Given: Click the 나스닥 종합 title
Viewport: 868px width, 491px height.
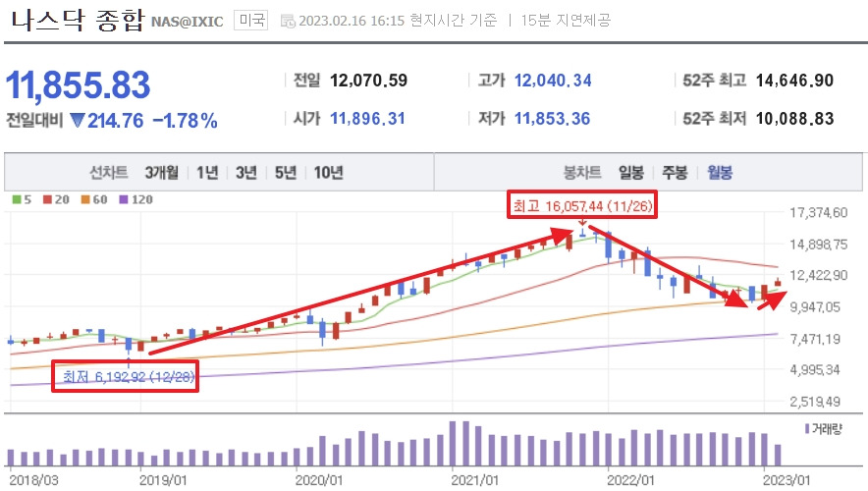Looking at the screenshot, I should coord(77,21).
